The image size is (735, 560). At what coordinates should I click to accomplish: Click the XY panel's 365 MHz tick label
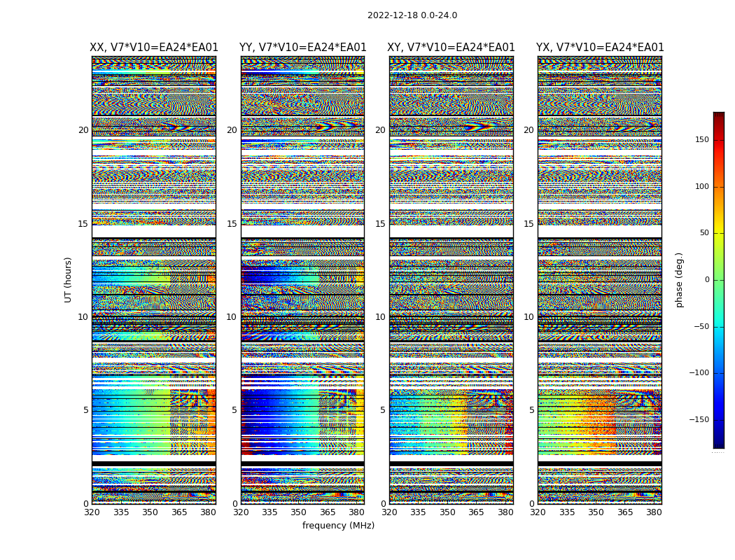(476, 512)
